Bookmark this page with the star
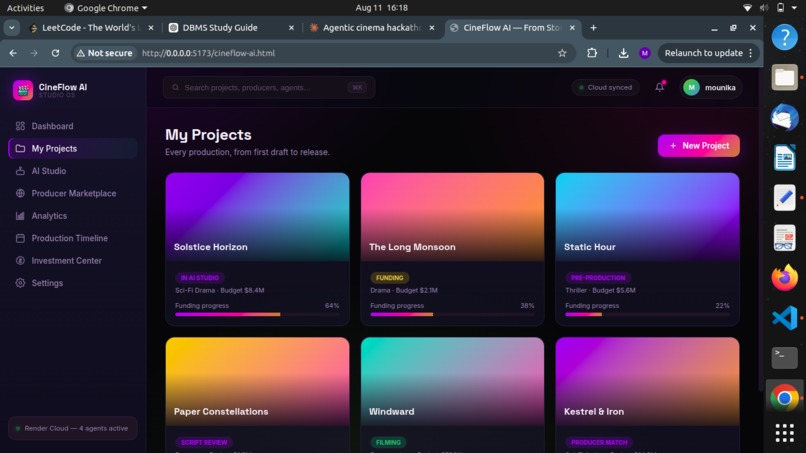 [x=562, y=53]
